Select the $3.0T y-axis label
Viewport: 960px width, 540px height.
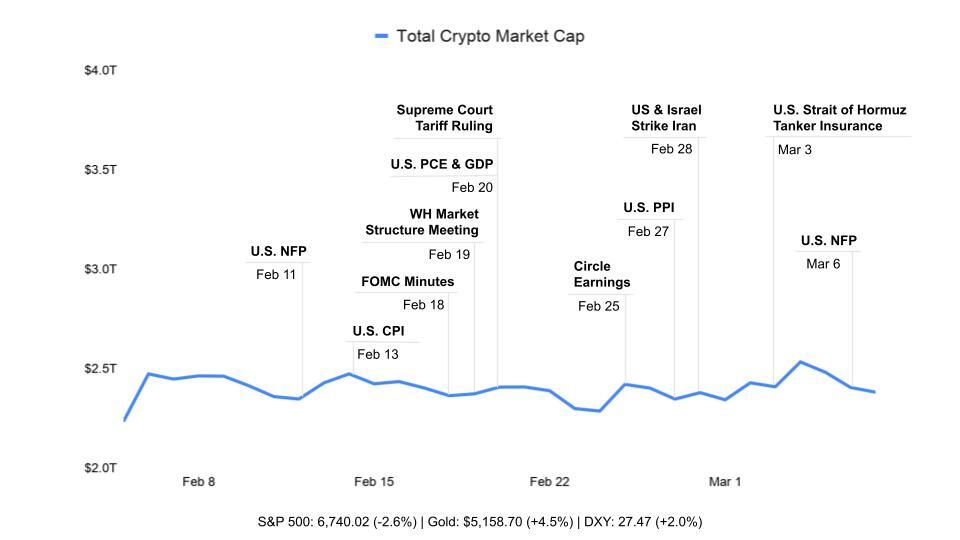100,269
